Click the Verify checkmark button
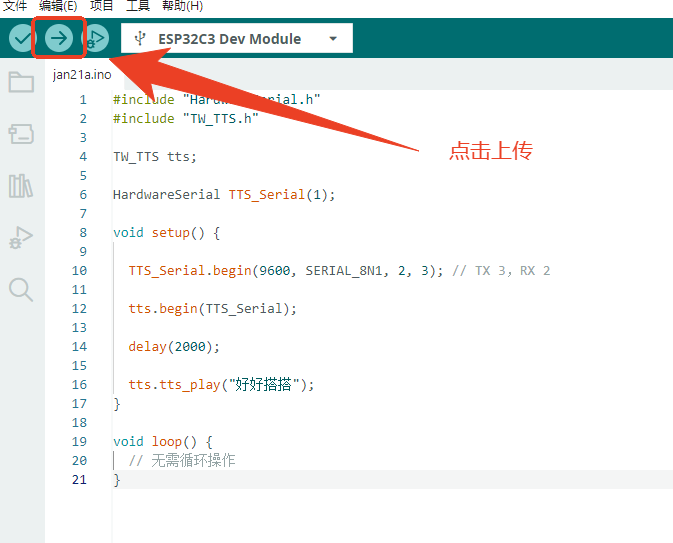Viewport: 673px width, 543px height. click(x=21, y=38)
